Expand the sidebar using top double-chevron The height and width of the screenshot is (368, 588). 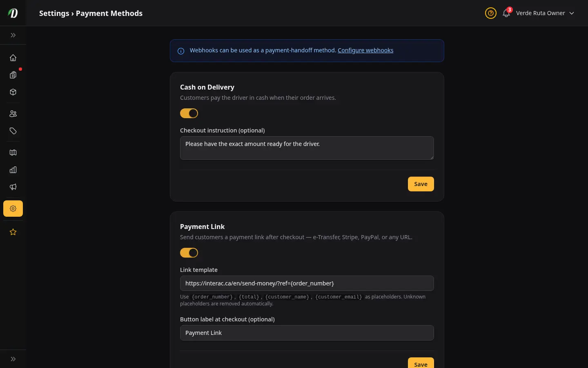coord(13,35)
